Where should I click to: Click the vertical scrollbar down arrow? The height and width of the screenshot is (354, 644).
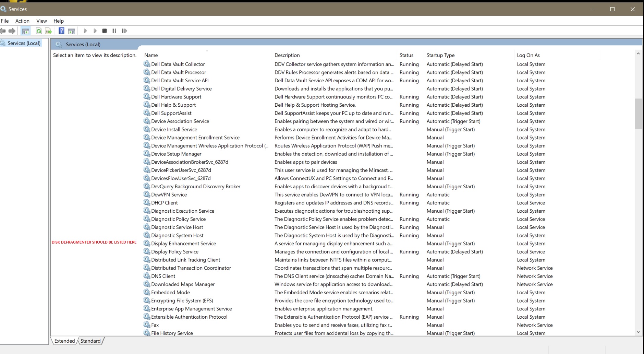(x=638, y=332)
